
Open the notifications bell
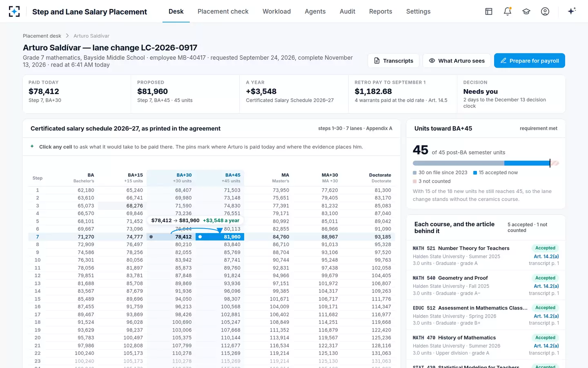(x=508, y=11)
